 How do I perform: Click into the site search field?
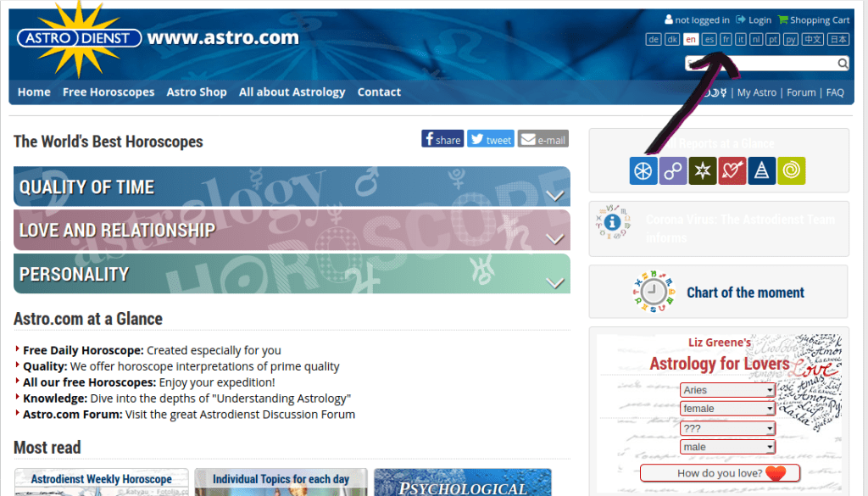point(760,64)
